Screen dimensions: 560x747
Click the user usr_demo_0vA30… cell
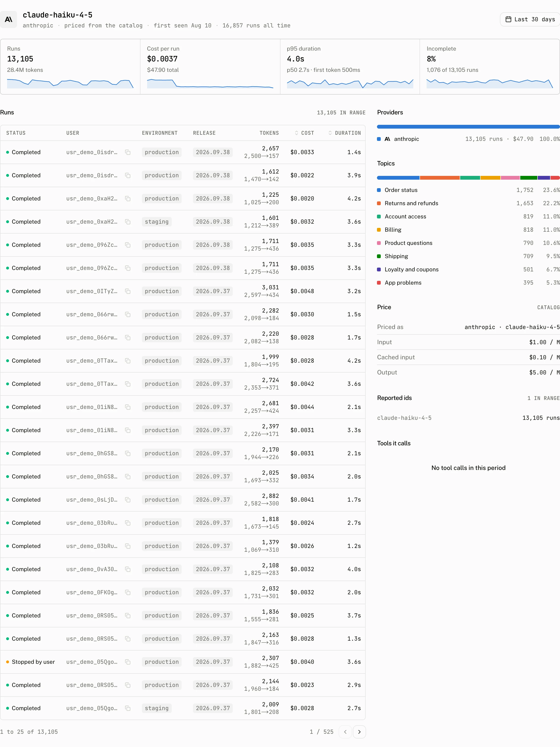tap(92, 569)
